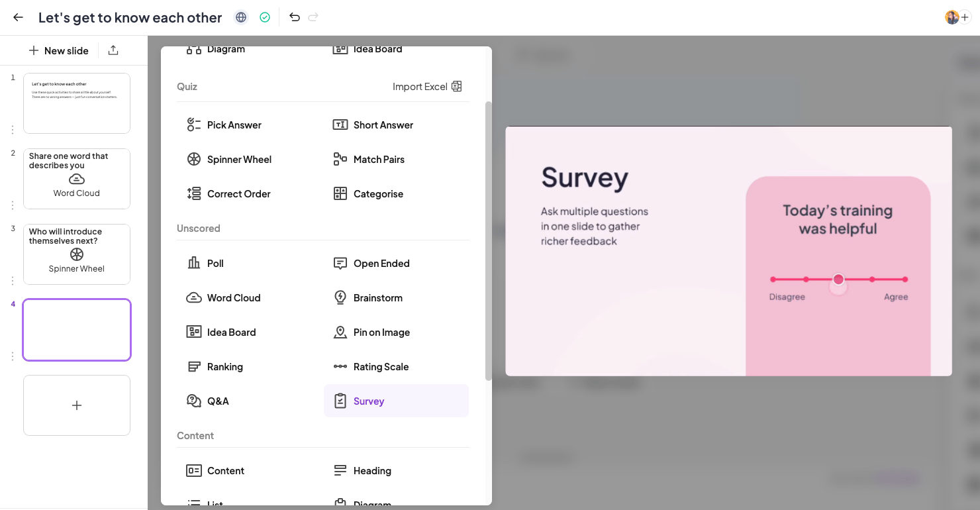Click the Ranking icon
This screenshot has height=510, width=980.
[x=194, y=366]
